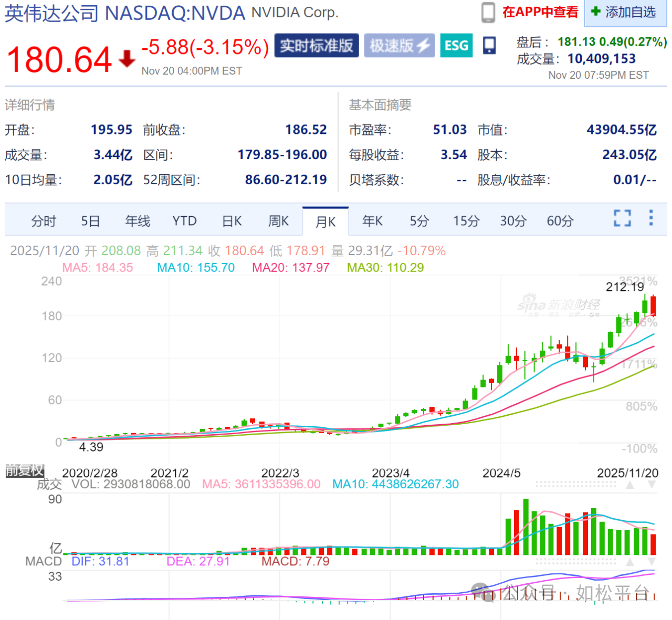Screen dimensions: 672x620
Task: Click the latest red candlestick near 212.19
Action: (x=653, y=306)
